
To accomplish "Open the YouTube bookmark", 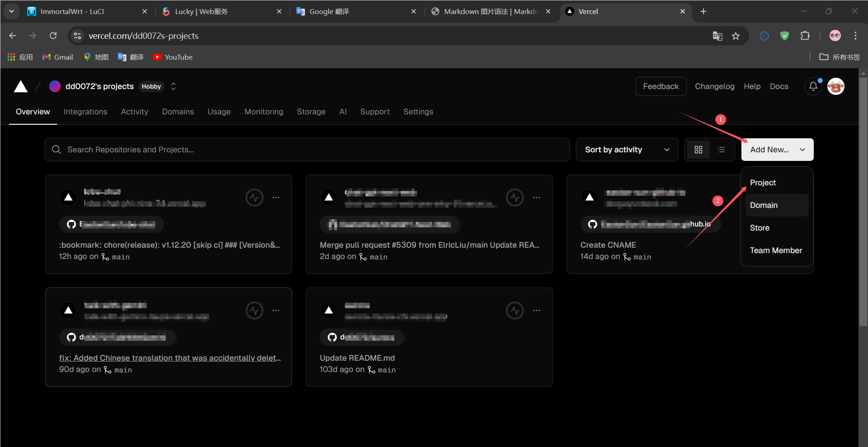I will tap(173, 57).
